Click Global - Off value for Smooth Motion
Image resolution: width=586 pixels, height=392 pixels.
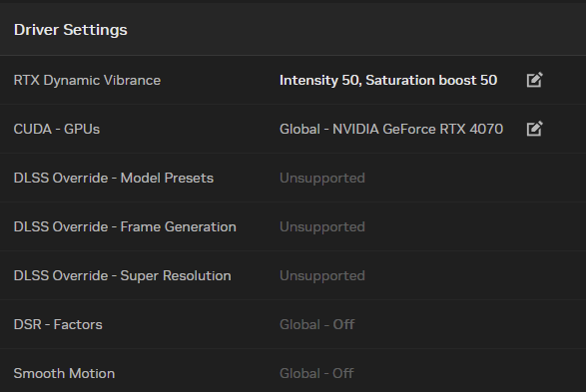316,374
